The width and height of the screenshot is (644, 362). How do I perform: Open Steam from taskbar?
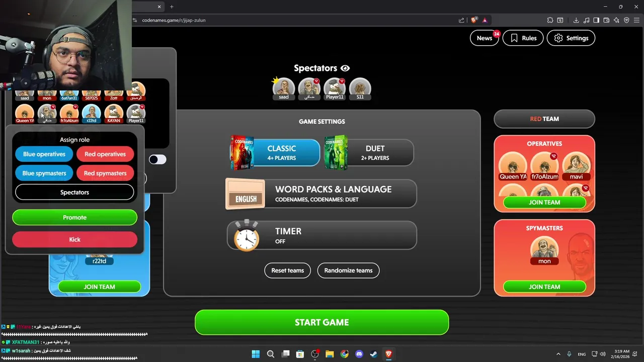(x=374, y=354)
